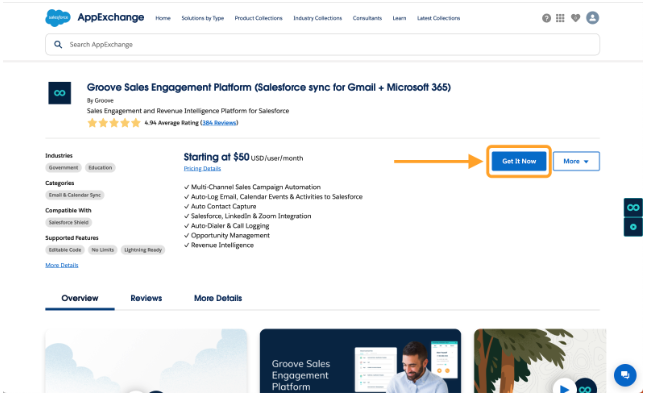Switch to the Reviews tab

point(146,298)
